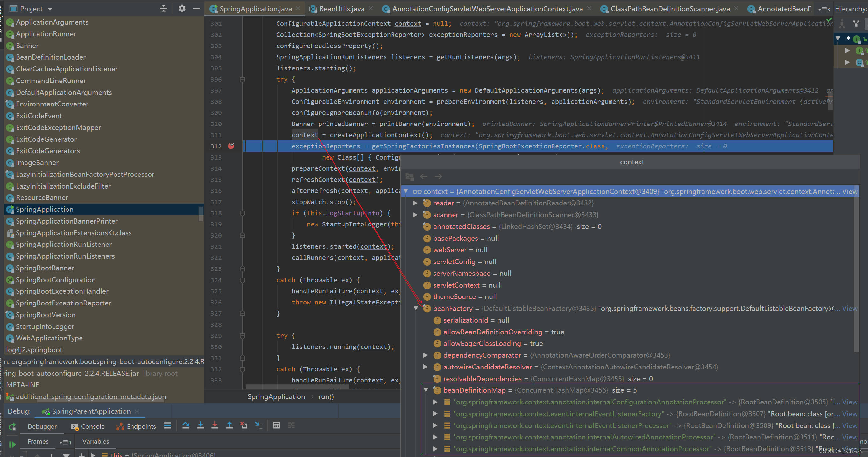Click the Drop Frame debug icon

coord(244,426)
